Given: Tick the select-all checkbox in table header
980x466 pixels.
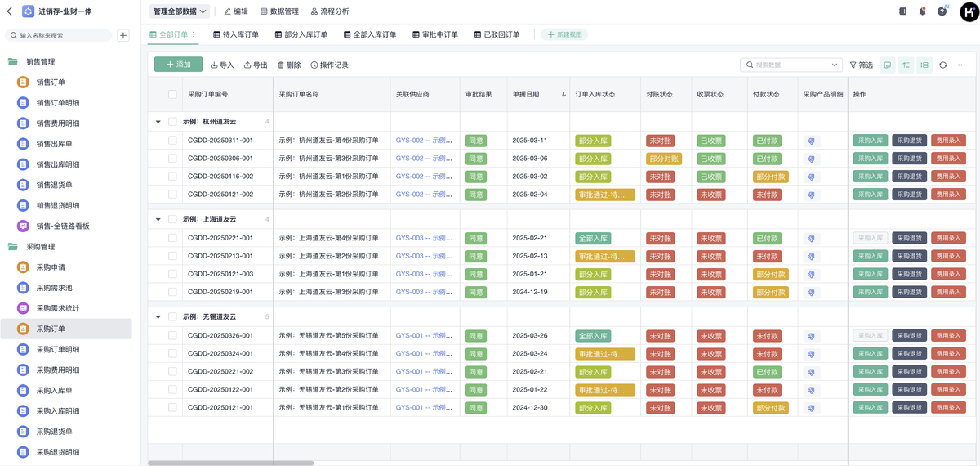Looking at the screenshot, I should pos(172,95).
